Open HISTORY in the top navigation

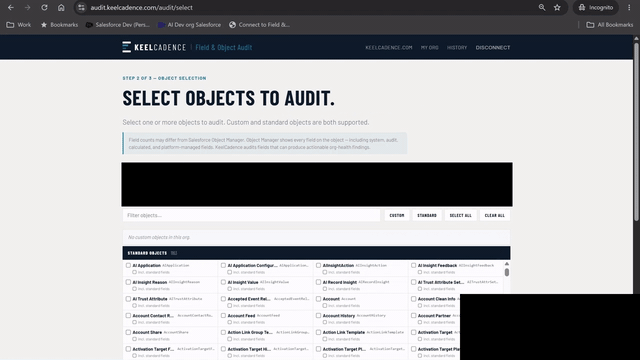457,47
